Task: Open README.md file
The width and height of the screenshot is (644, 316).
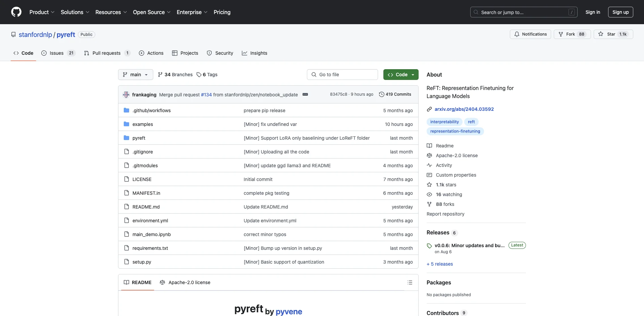Action: [146, 207]
